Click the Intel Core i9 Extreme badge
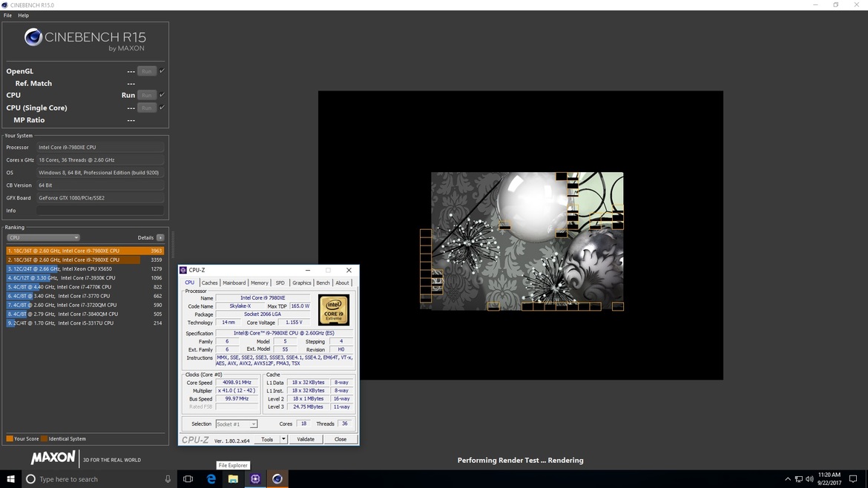 pos(334,310)
